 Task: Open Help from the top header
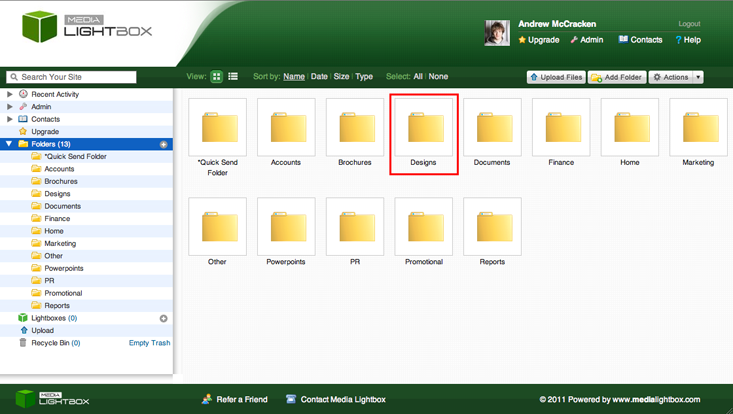click(688, 40)
